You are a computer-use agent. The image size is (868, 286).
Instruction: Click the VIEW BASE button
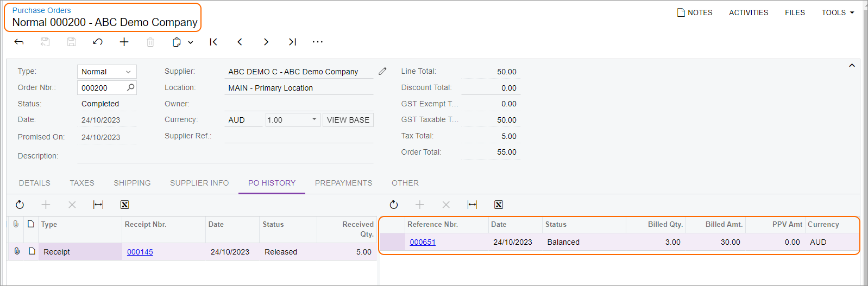tap(348, 120)
